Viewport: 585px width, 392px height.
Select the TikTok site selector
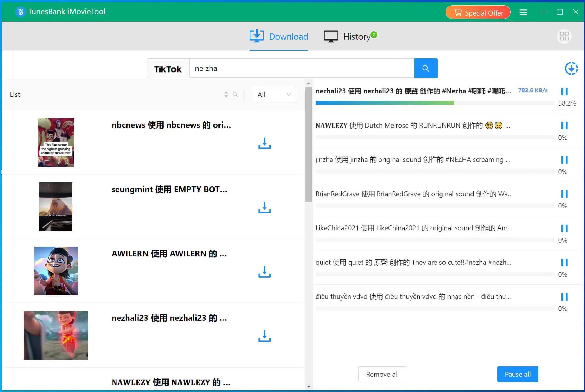[x=168, y=68]
